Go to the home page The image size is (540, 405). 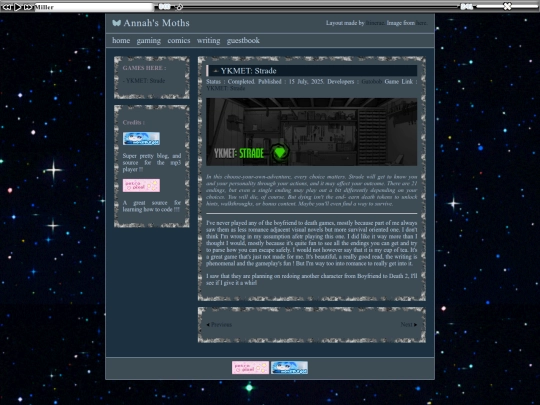pos(121,40)
